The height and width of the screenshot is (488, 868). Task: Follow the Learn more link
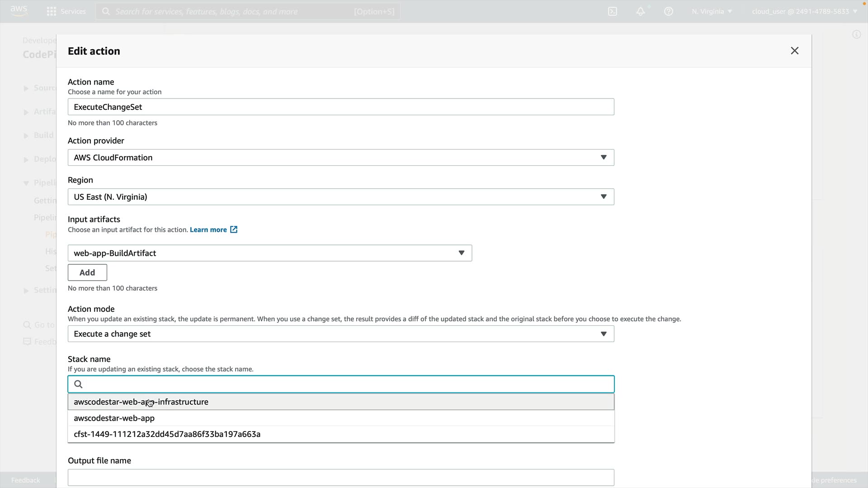click(208, 230)
